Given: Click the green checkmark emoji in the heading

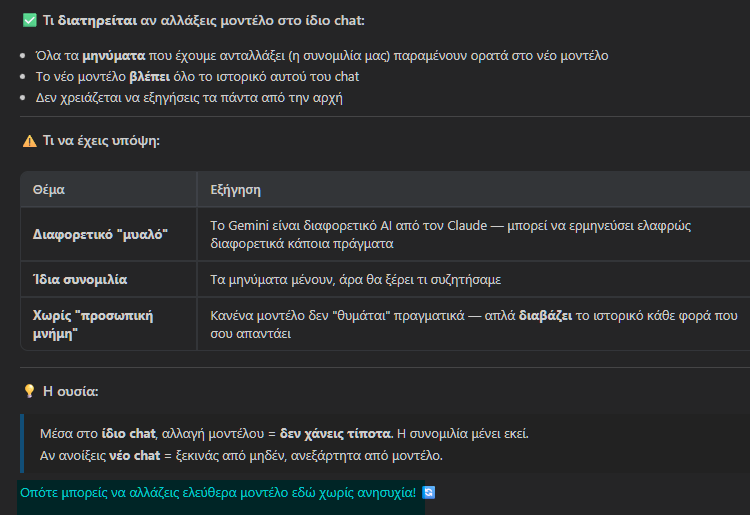Looking at the screenshot, I should [x=29, y=20].
